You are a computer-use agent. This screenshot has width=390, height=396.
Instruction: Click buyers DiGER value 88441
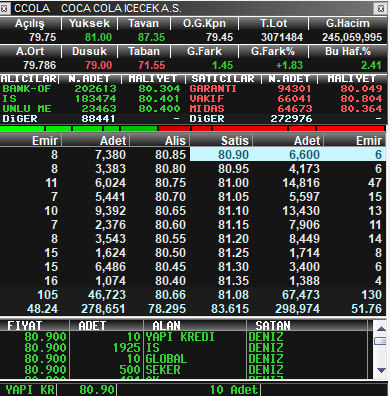98,119
